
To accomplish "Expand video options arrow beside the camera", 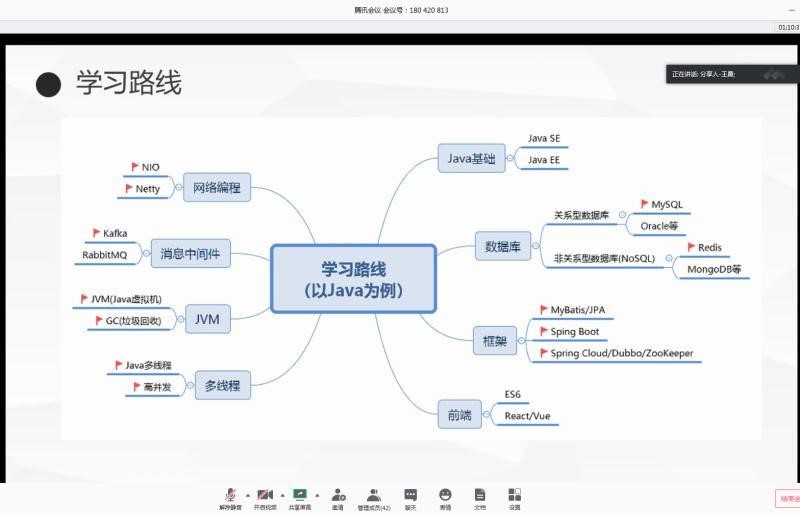I will (282, 494).
